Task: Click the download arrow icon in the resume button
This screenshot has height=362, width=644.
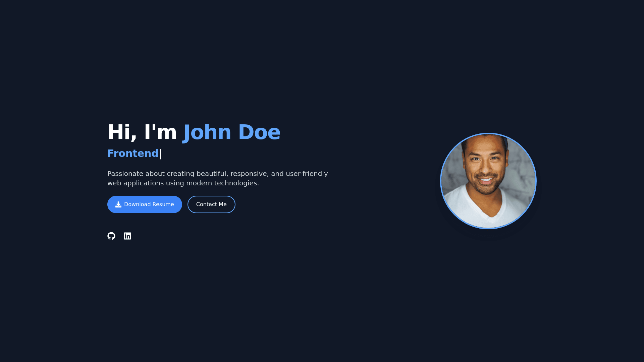Action: (118, 204)
